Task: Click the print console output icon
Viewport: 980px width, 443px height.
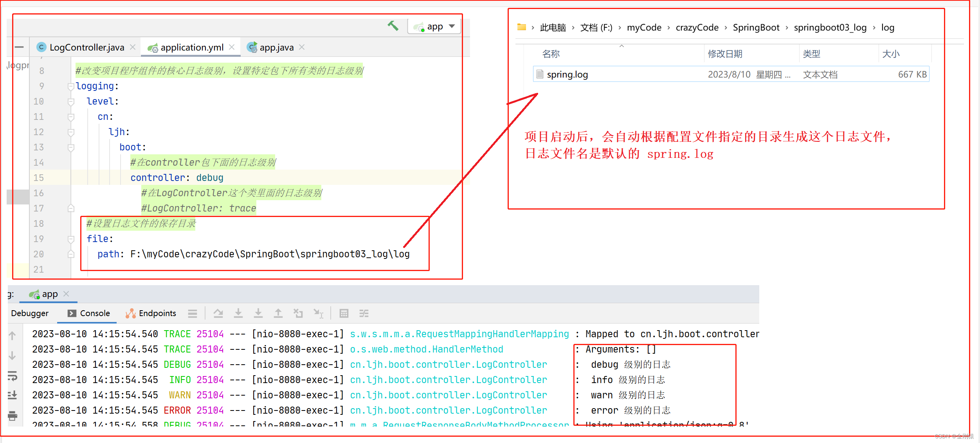Action: [x=13, y=416]
